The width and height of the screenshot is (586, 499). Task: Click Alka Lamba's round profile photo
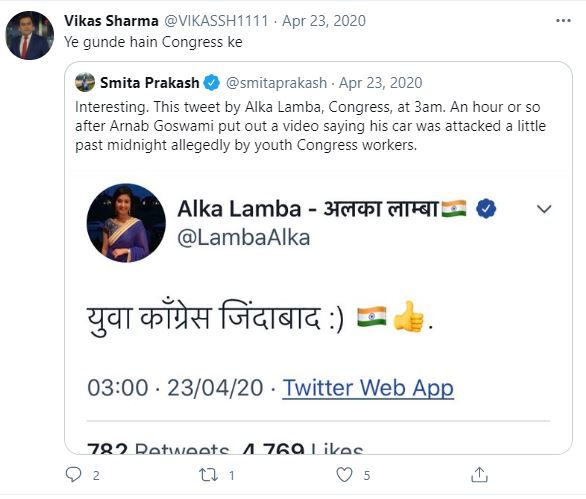pos(126,223)
